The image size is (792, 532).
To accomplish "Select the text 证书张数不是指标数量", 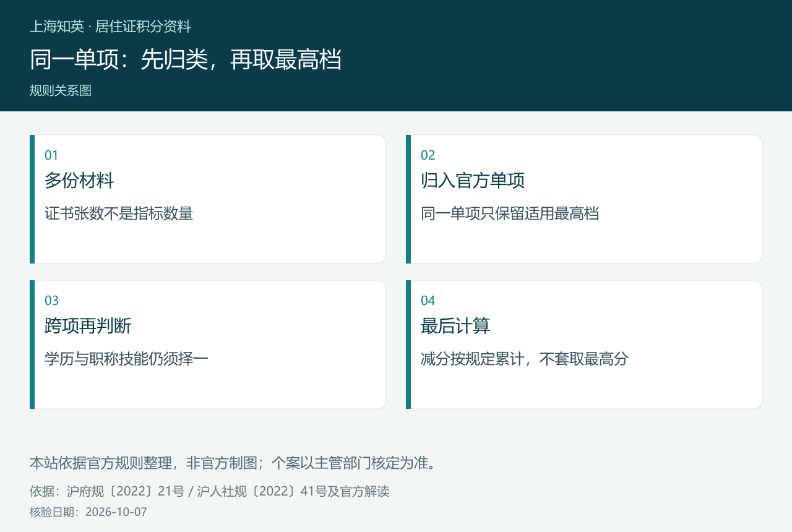I will tap(119, 214).
